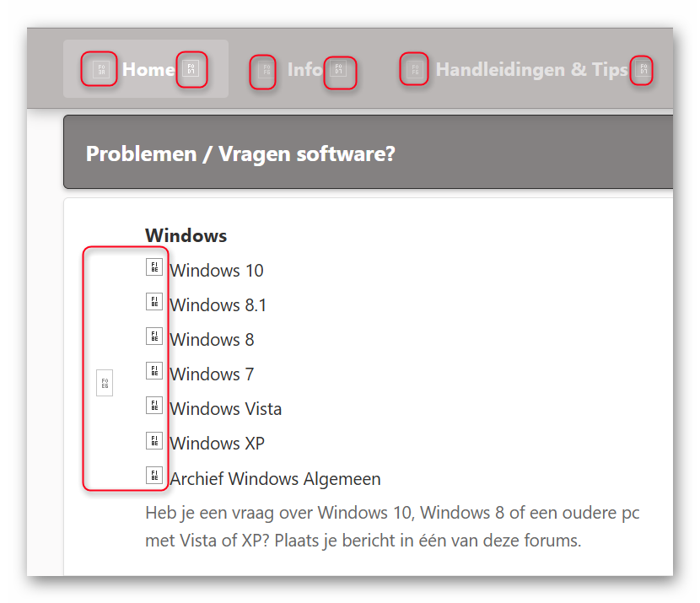
Task: Click the icon beside Windows 8.1
Action: pyautogui.click(x=154, y=302)
